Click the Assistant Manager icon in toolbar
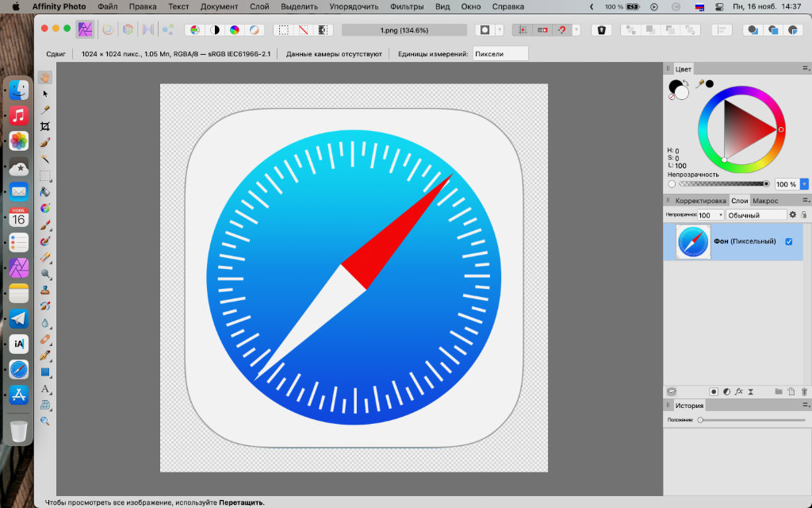Screen dimensions: 812x508 pyautogui.click(x=601, y=29)
